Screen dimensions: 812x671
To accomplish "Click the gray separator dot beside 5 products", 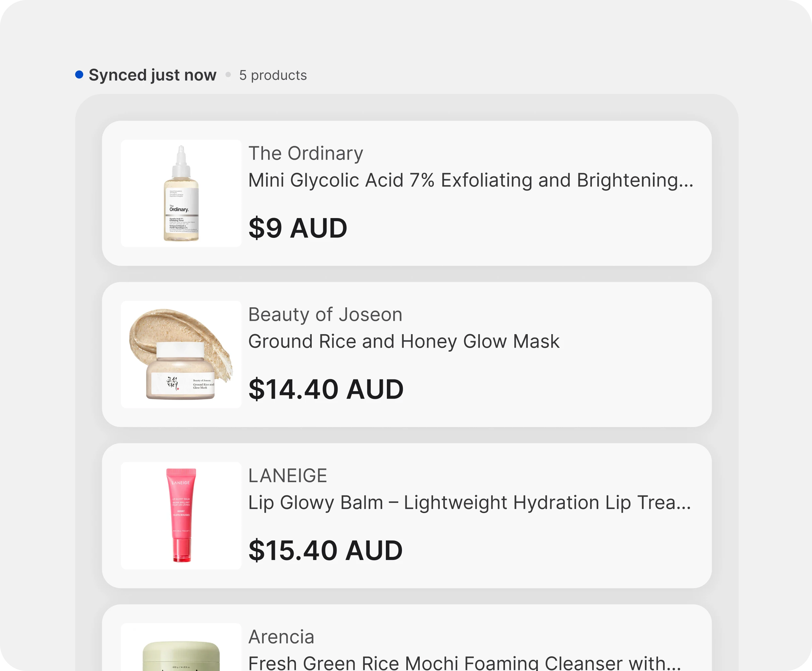I will click(x=228, y=74).
